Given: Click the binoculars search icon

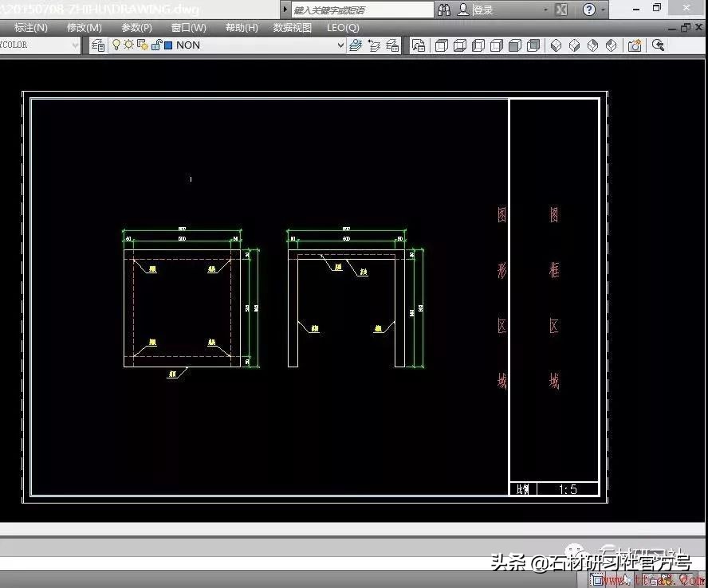Looking at the screenshot, I should [444, 10].
